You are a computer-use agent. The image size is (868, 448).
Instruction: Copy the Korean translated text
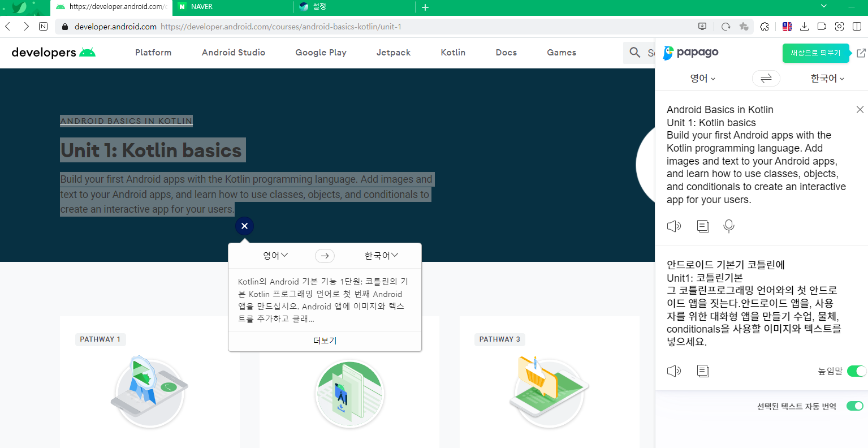[703, 371]
